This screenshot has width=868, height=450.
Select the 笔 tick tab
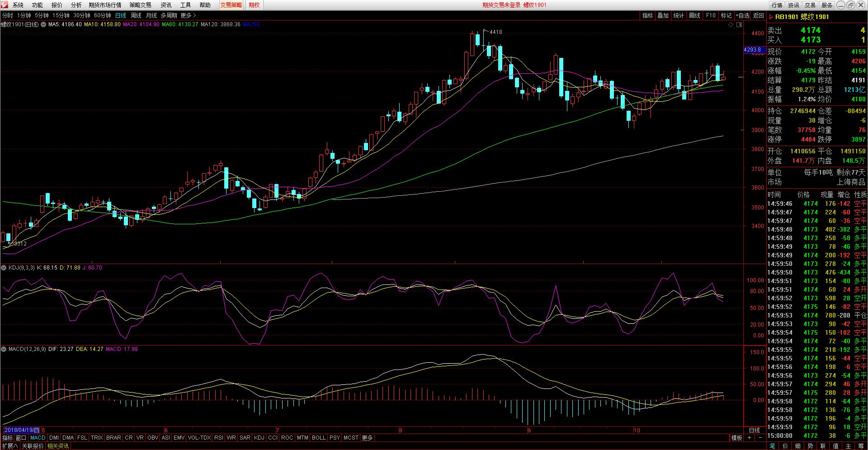[x=773, y=446]
